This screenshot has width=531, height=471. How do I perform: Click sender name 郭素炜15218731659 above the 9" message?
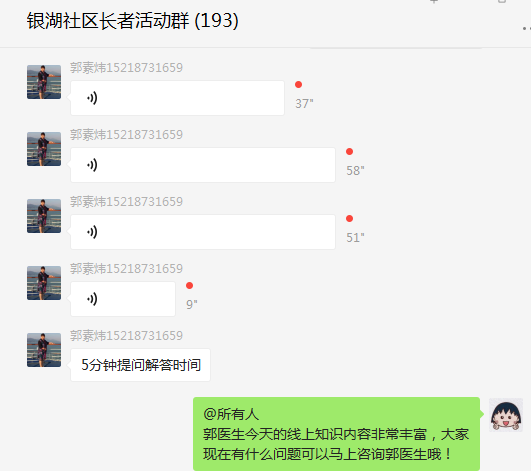(126, 269)
